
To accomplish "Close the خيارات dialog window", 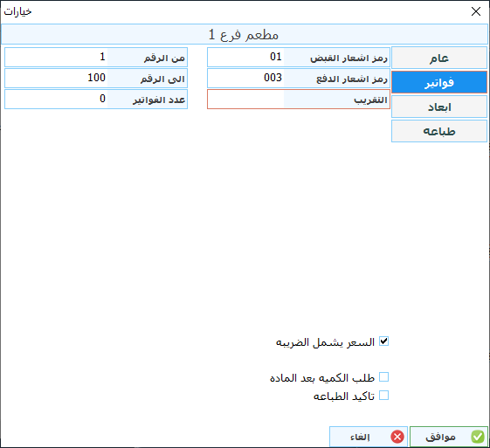I will point(476,11).
